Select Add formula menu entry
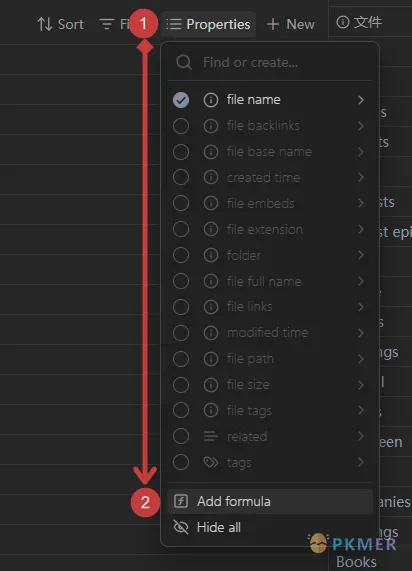The image size is (412, 571). [270, 501]
